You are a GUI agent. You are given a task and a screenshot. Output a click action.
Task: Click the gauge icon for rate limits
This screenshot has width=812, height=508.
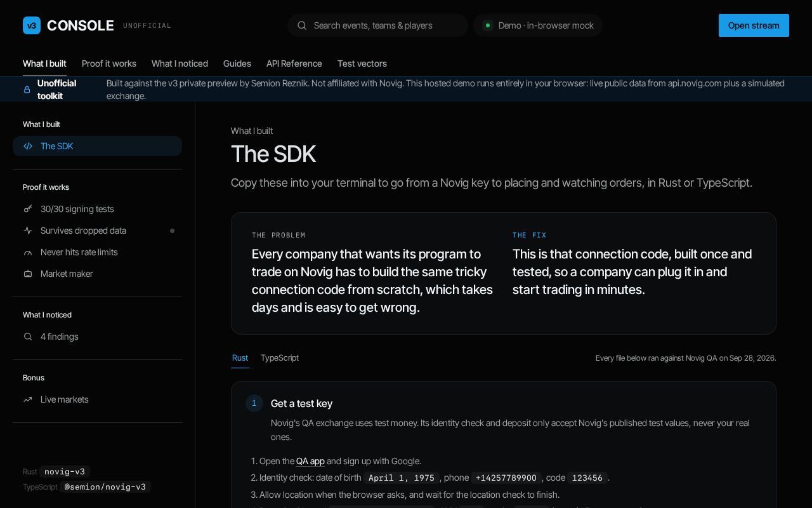point(28,252)
